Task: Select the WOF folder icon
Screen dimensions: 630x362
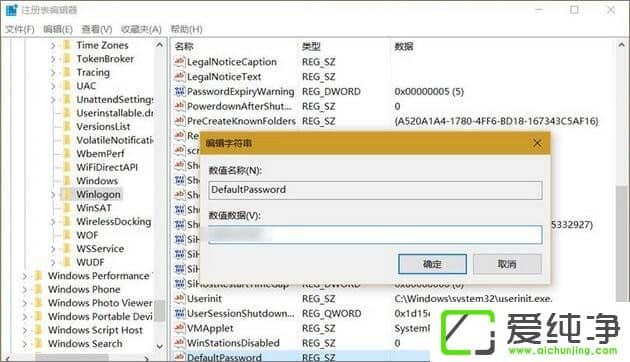Action: (67, 235)
